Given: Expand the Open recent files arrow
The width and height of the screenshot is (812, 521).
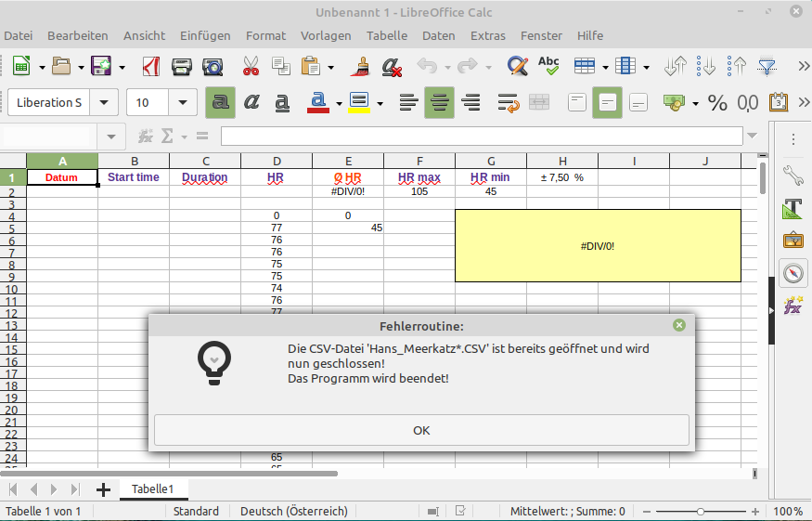Looking at the screenshot, I should (x=82, y=68).
